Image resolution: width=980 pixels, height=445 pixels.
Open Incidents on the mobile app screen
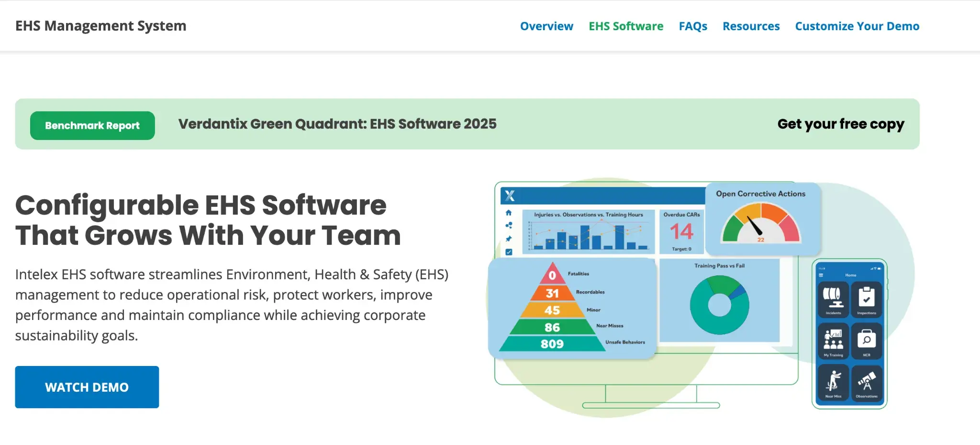[x=833, y=299]
